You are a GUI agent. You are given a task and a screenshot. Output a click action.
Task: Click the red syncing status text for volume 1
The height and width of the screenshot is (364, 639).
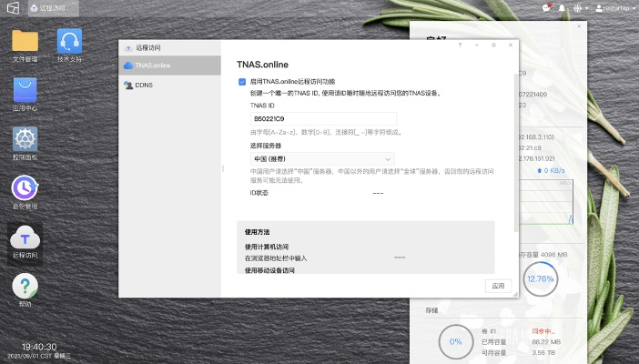[x=543, y=331]
